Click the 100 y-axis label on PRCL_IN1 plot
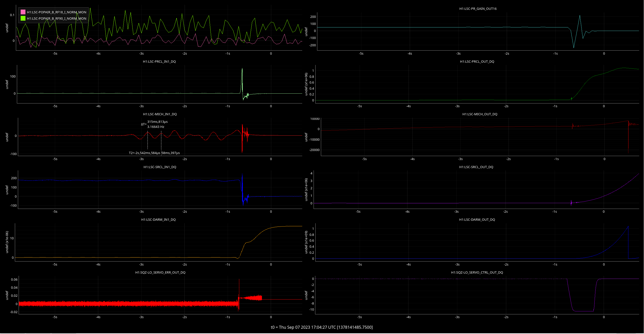This screenshot has width=644, height=334. click(13, 76)
